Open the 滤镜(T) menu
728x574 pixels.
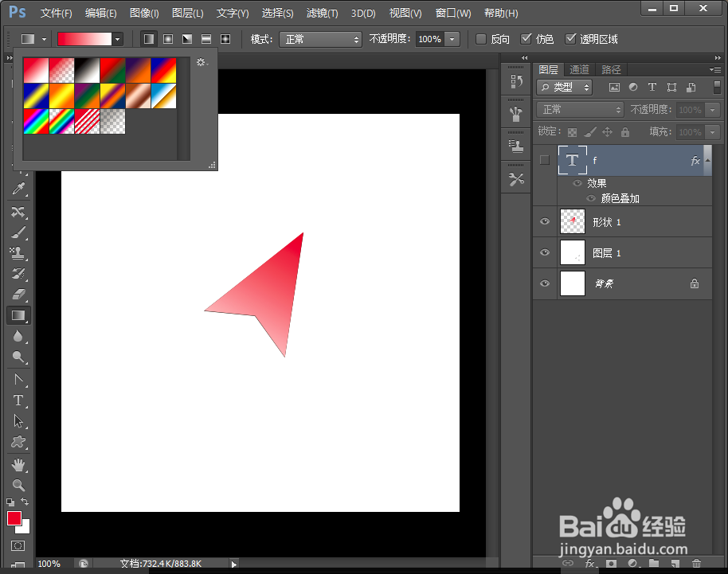[323, 13]
